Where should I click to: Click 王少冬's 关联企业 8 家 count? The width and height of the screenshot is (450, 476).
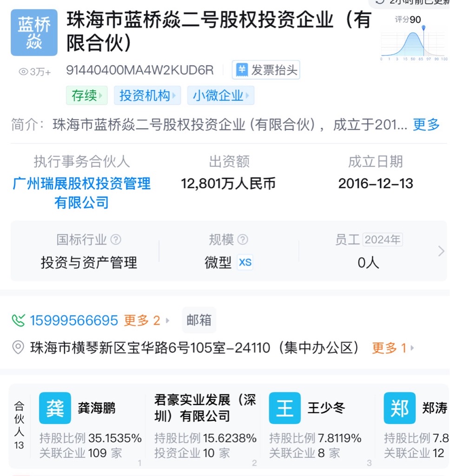(304, 453)
